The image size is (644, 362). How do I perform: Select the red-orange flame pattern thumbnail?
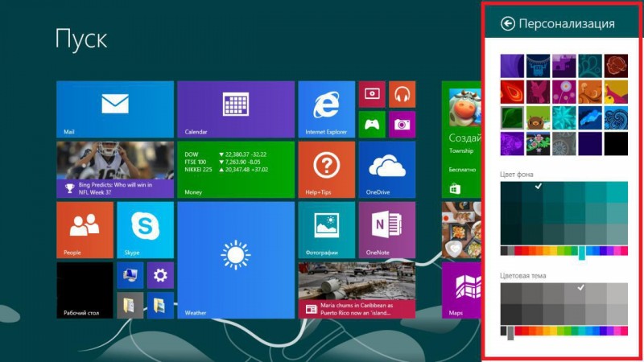pyautogui.click(x=512, y=92)
